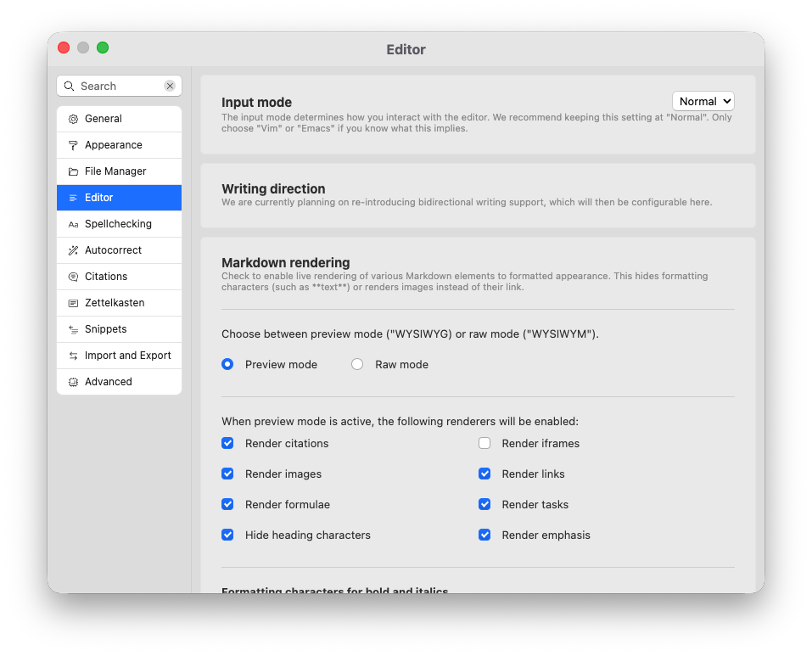Click the text-lines icon beside Editor

(71, 198)
